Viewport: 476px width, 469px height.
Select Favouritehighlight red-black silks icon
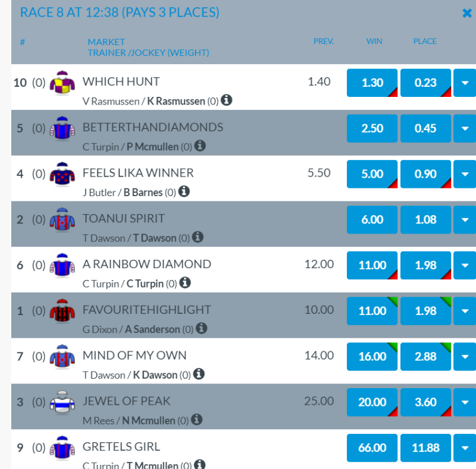[62, 311]
